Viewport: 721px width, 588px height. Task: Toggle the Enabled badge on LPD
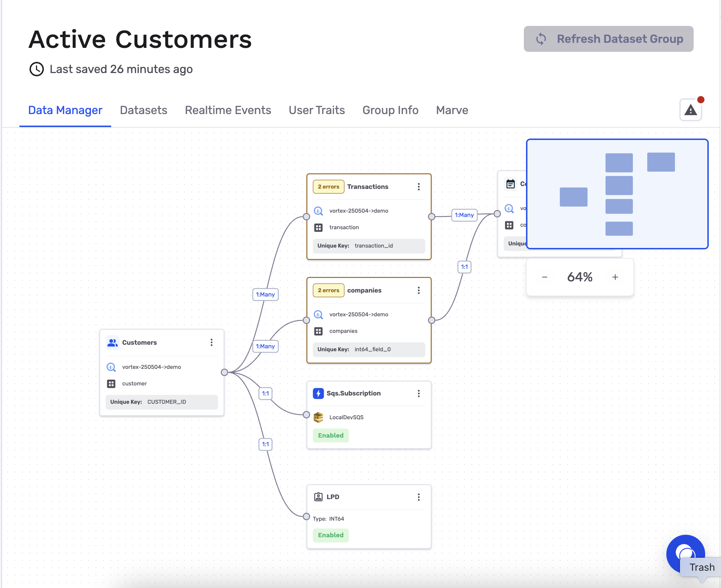[330, 535]
